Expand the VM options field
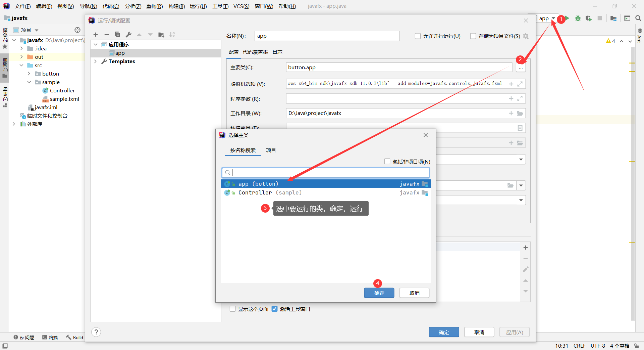This screenshot has height=350, width=644. [520, 84]
